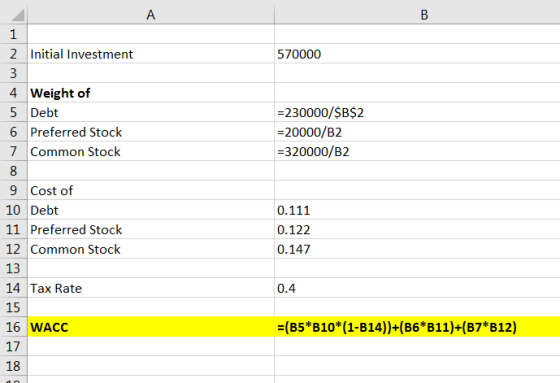Select row 4 header
This screenshot has height=383, width=560.
pos(14,93)
